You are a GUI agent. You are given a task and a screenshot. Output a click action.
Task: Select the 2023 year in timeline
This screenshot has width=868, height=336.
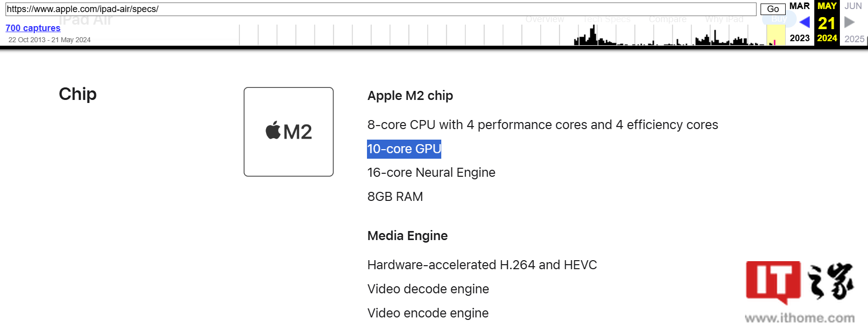[x=799, y=38]
